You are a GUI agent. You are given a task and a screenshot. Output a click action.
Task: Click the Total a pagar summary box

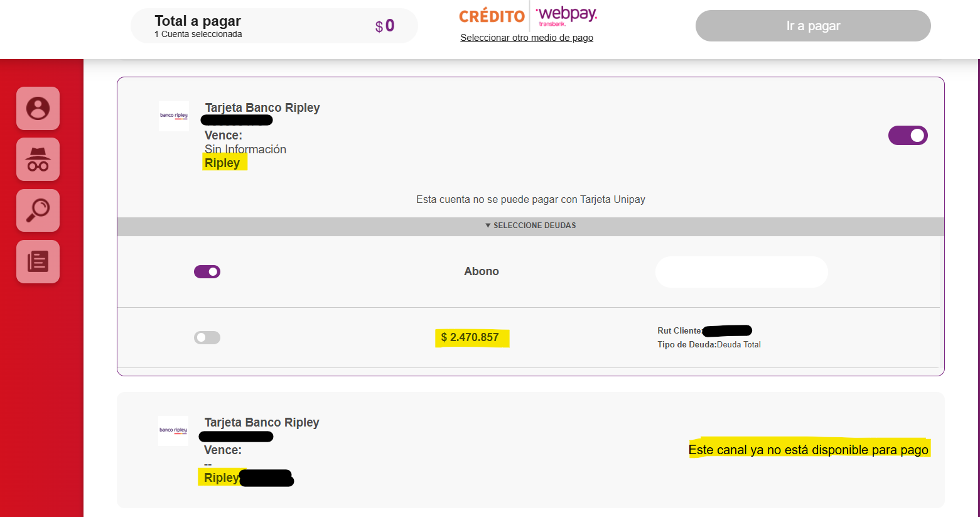tap(274, 26)
